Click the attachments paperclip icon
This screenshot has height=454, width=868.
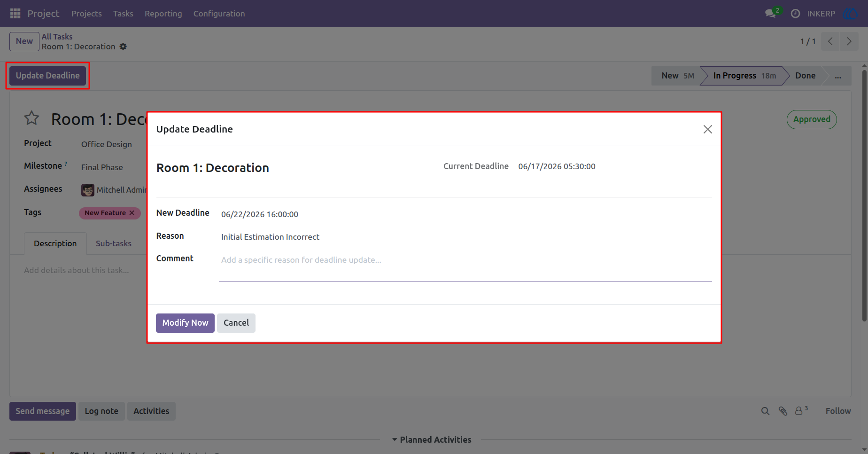[x=783, y=411]
